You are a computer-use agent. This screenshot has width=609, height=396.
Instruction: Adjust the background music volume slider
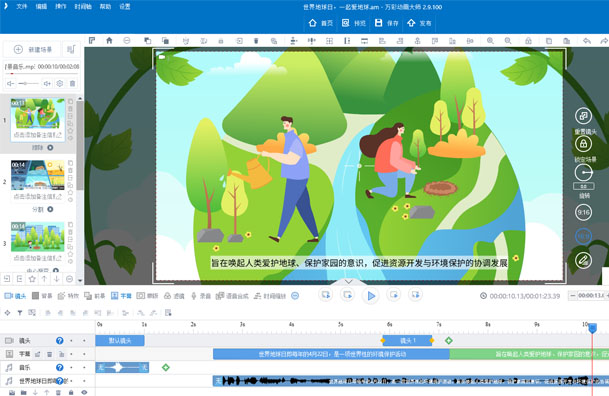pos(28,83)
